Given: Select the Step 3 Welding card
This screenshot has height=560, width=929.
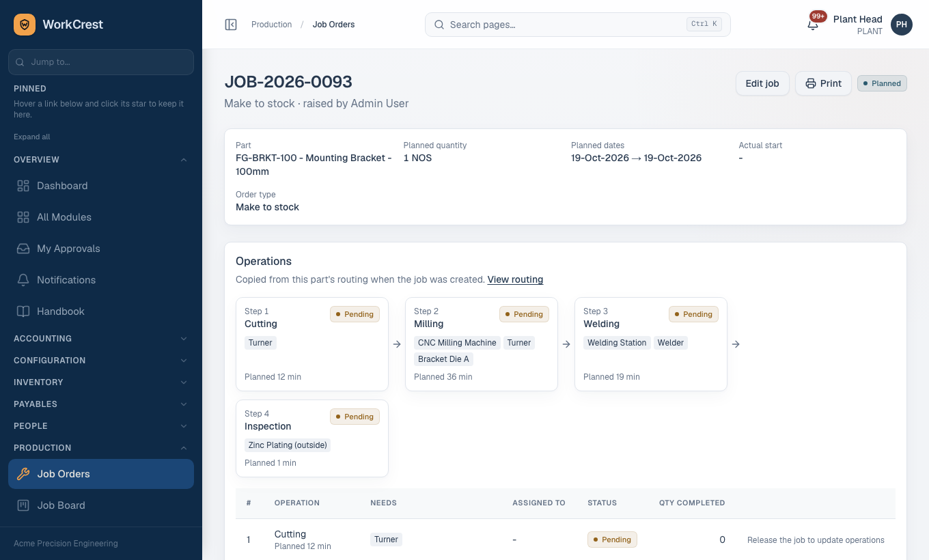Looking at the screenshot, I should pos(651,344).
